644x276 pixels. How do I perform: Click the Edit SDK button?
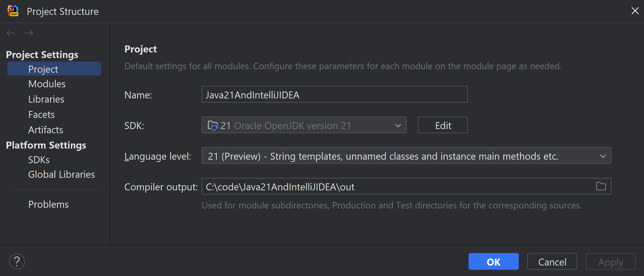[x=443, y=125]
